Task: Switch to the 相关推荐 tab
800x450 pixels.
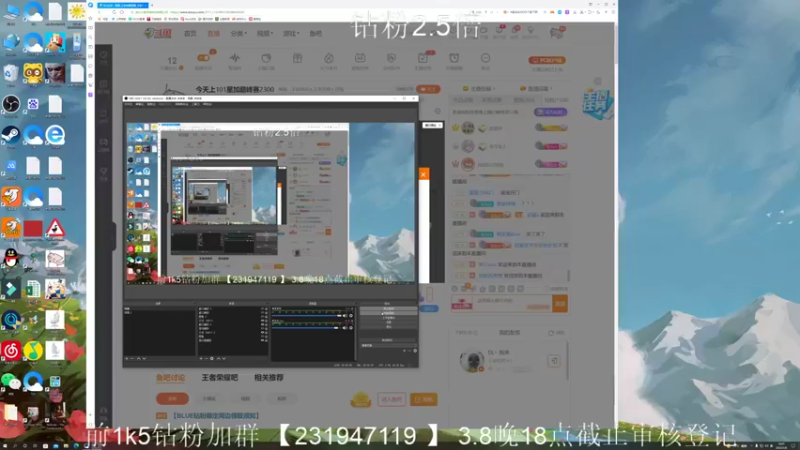Action: pos(269,378)
